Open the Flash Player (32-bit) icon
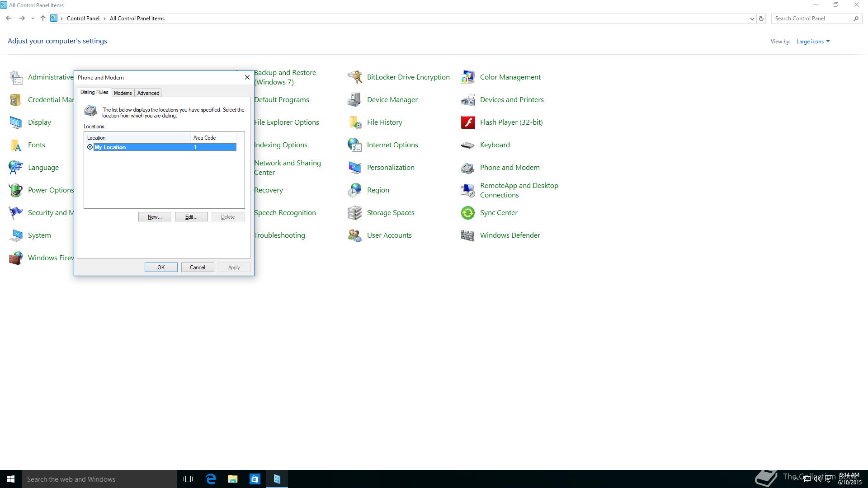The height and width of the screenshot is (488, 868). point(468,122)
